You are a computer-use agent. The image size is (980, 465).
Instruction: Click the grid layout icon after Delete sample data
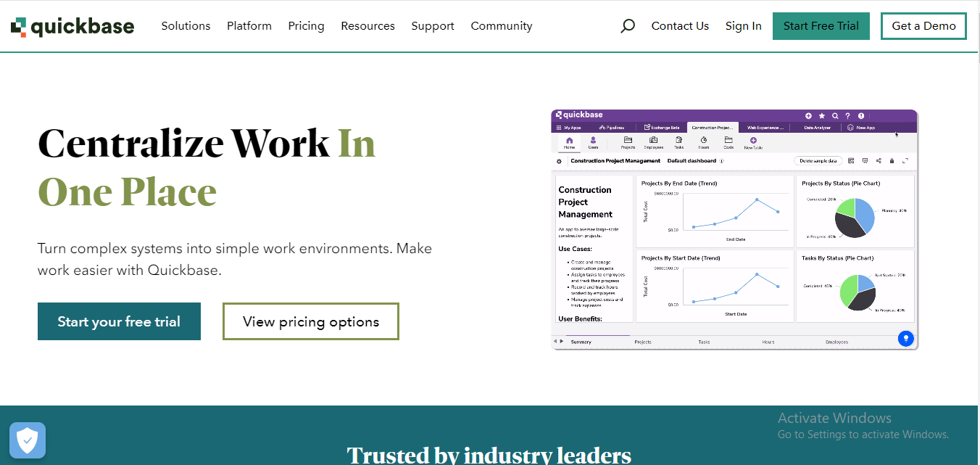851,161
